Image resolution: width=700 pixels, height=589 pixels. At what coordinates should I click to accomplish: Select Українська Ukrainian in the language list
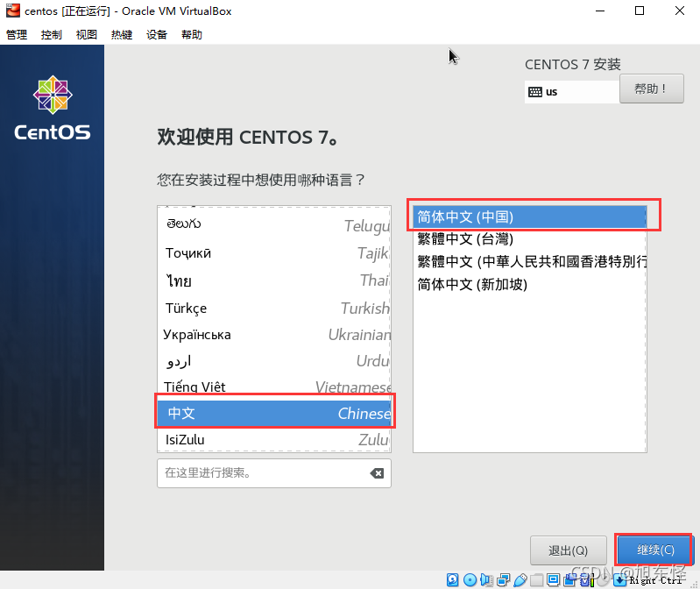click(x=274, y=335)
